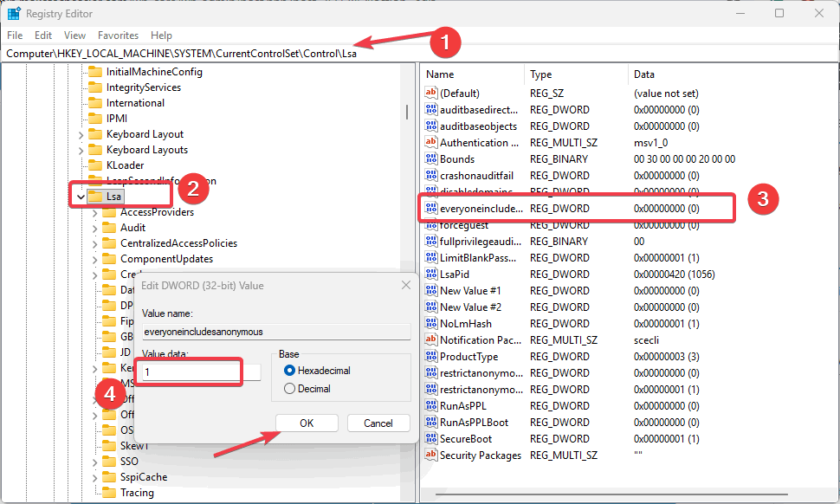Image resolution: width=840 pixels, height=504 pixels.
Task: Click the LimitBlankPasswordUse value icon
Action: (x=430, y=257)
